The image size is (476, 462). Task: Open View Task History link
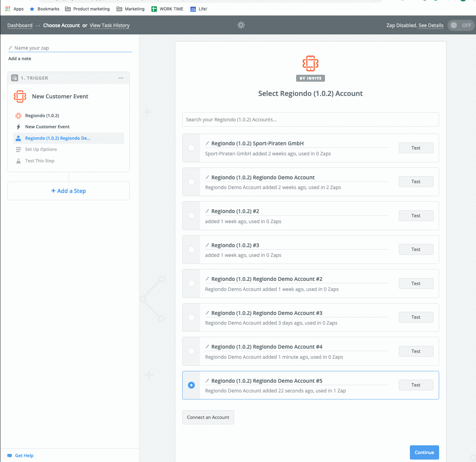click(x=110, y=25)
